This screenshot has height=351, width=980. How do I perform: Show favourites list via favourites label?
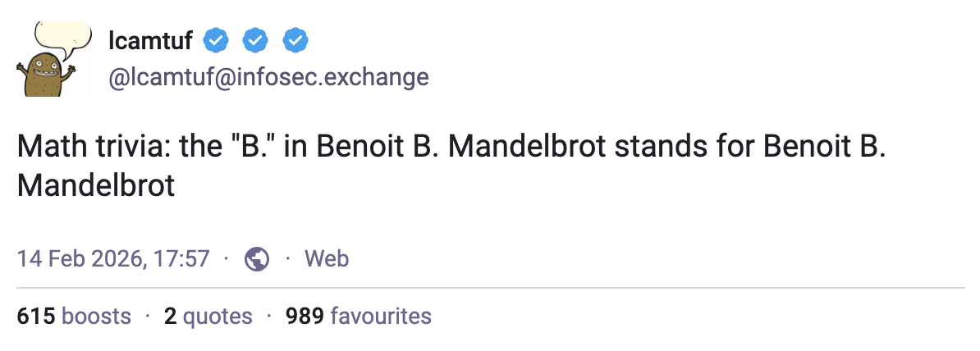[380, 316]
